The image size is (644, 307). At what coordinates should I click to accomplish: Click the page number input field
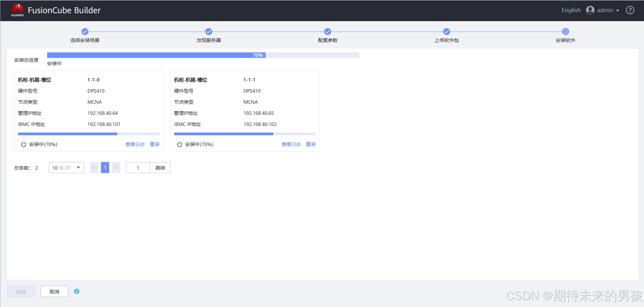click(138, 168)
